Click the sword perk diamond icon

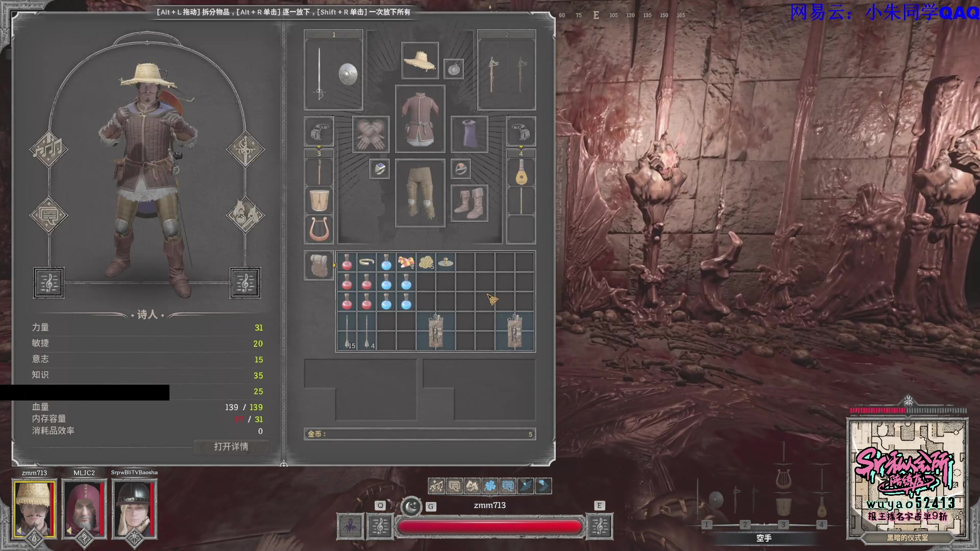245,149
